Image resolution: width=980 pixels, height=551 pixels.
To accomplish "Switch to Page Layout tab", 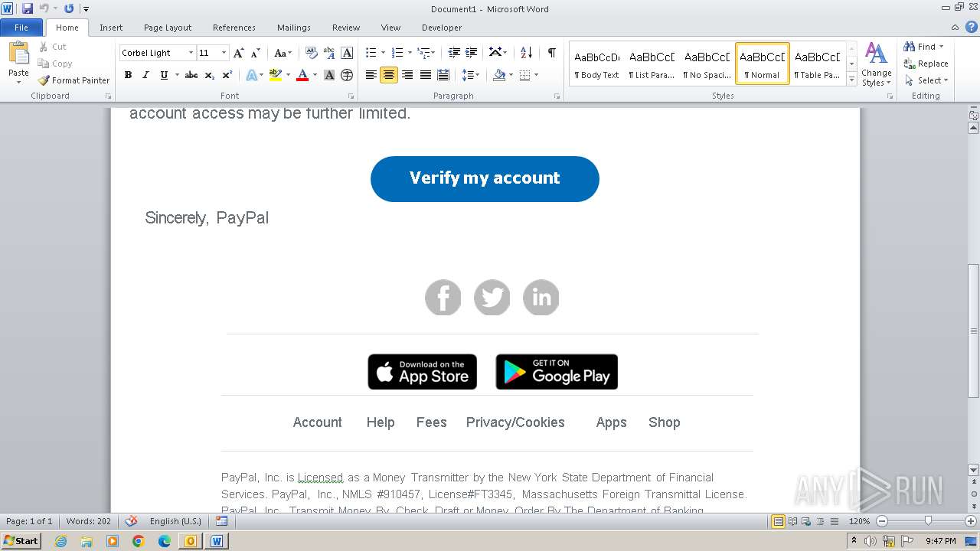I will click(x=168, y=28).
